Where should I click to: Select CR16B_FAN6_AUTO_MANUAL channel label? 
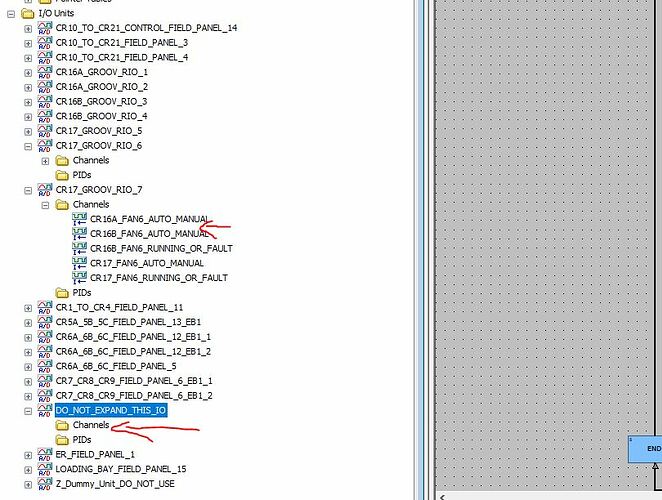[149, 234]
